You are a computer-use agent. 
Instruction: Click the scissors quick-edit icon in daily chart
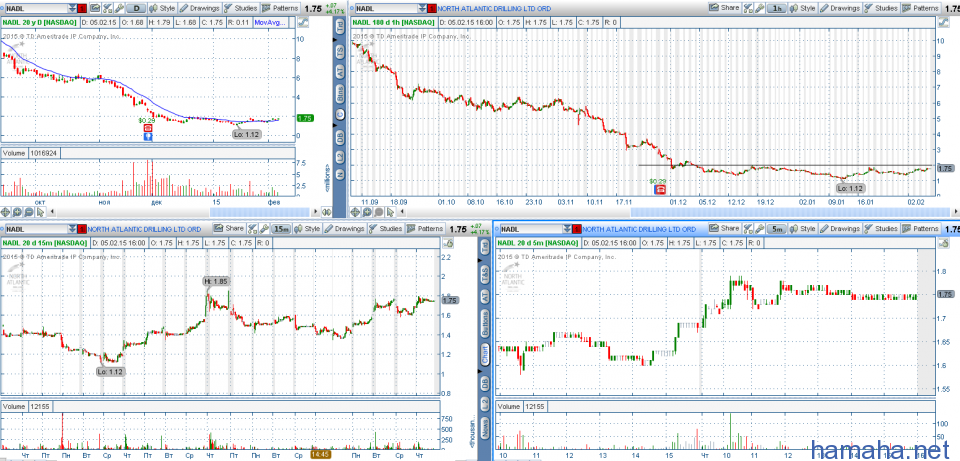tap(107, 8)
